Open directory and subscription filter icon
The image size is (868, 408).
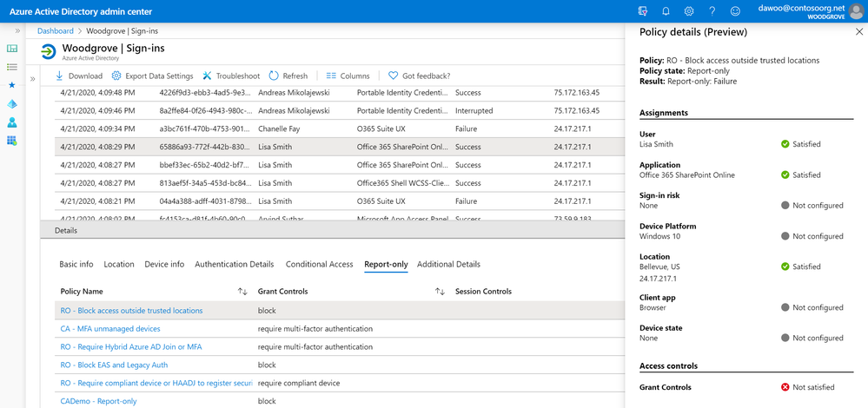[x=643, y=11]
